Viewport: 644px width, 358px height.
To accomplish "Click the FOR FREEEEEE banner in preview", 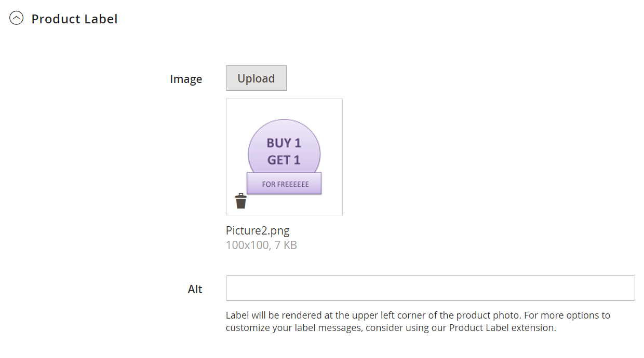I will pyautogui.click(x=285, y=184).
